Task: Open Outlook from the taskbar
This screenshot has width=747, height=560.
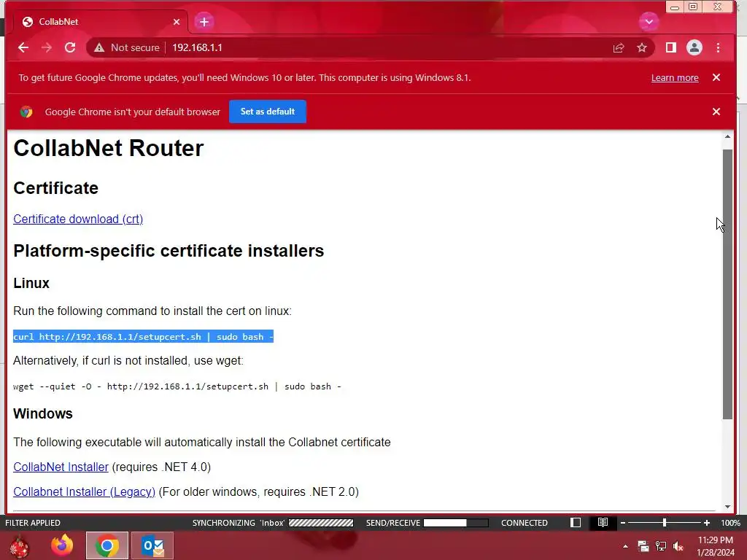Action: tap(152, 545)
